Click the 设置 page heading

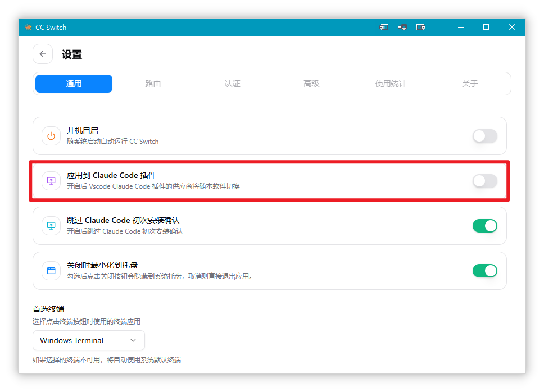(x=72, y=54)
